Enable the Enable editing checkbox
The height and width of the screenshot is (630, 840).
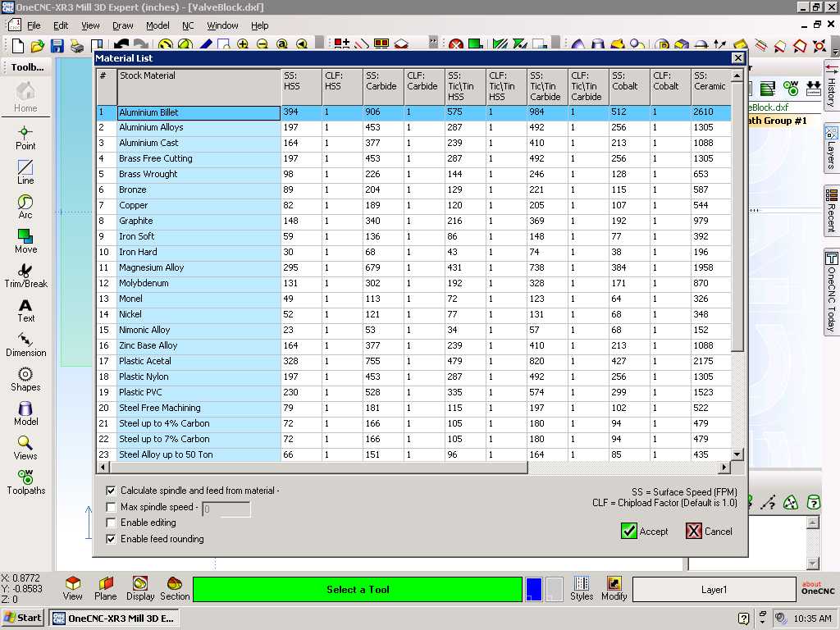tap(111, 523)
